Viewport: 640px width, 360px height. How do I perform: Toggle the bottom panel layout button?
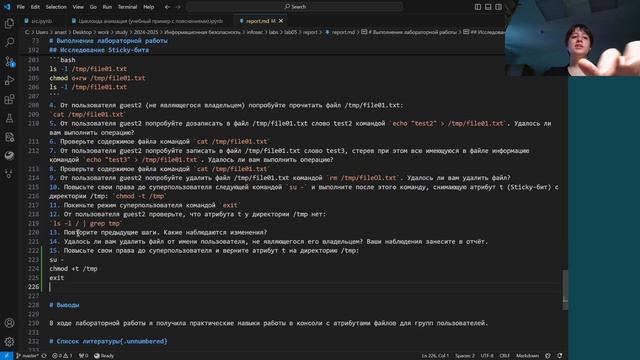pos(488,7)
